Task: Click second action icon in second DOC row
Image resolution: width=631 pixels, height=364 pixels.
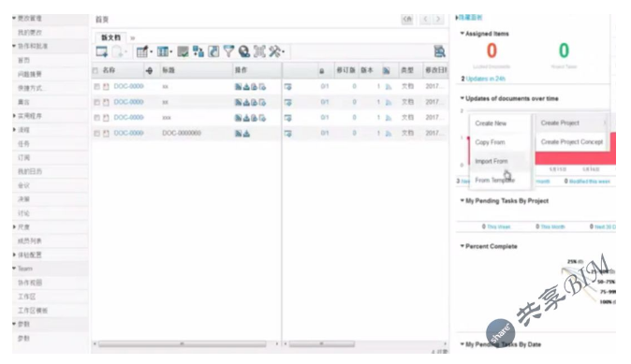Action: tap(246, 102)
